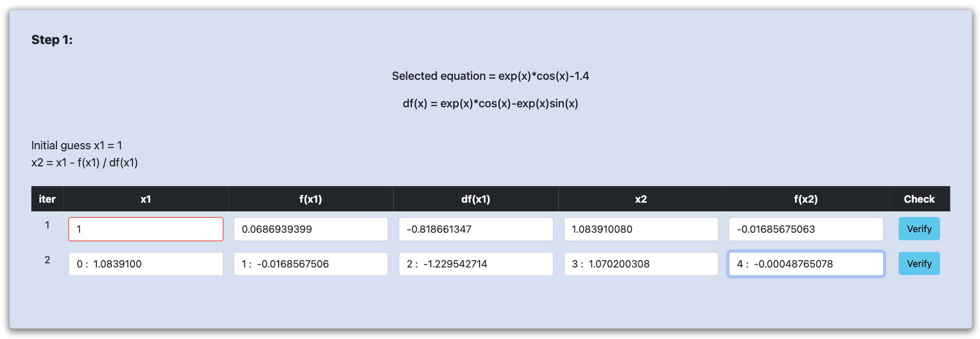Click the Check column header
Viewport: 980px width, 339px height.
coord(919,199)
